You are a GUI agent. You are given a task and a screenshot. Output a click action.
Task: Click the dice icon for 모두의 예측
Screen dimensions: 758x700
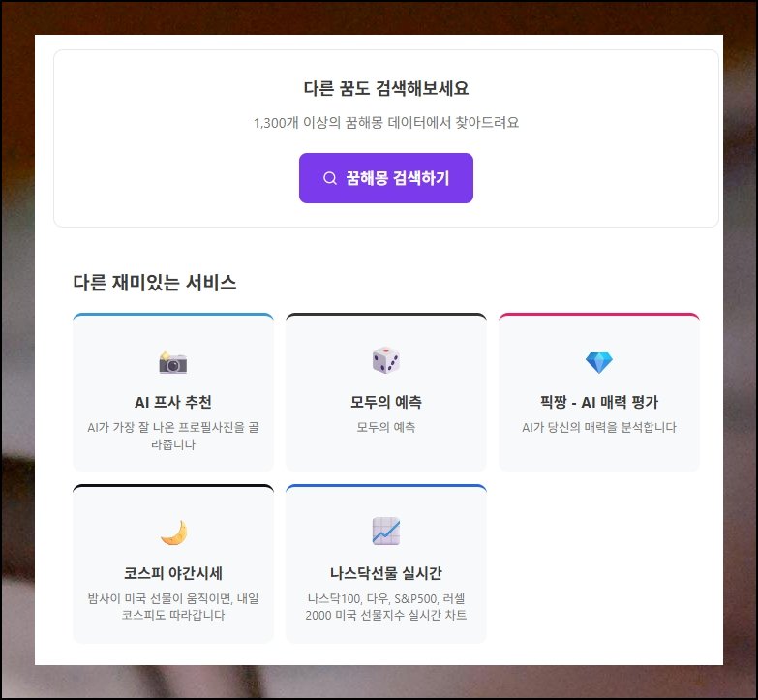point(385,360)
